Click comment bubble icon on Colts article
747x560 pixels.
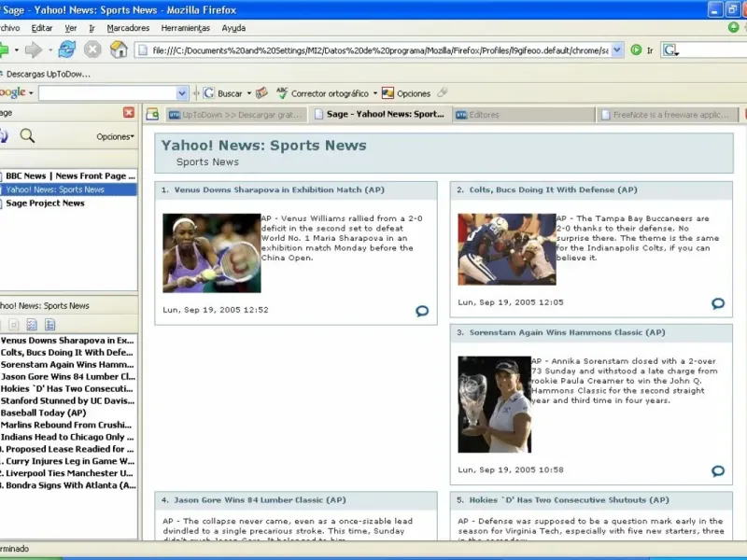[x=718, y=303]
